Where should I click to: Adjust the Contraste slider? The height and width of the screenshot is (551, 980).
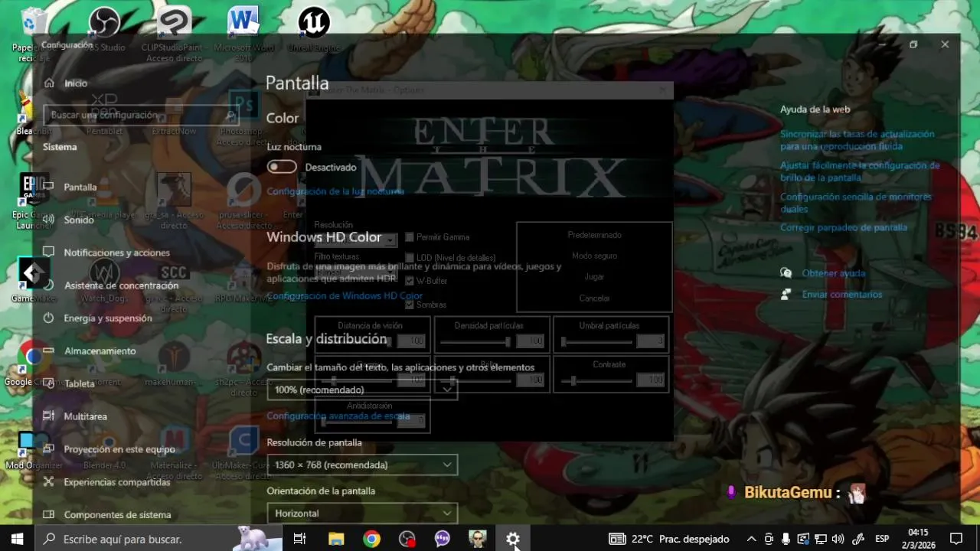click(x=596, y=380)
